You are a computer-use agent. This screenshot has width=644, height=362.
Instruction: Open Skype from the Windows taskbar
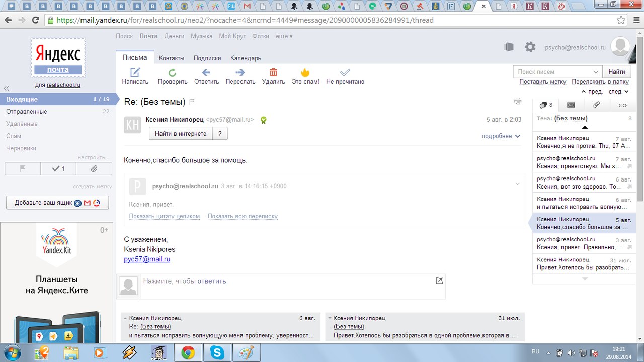point(218,352)
